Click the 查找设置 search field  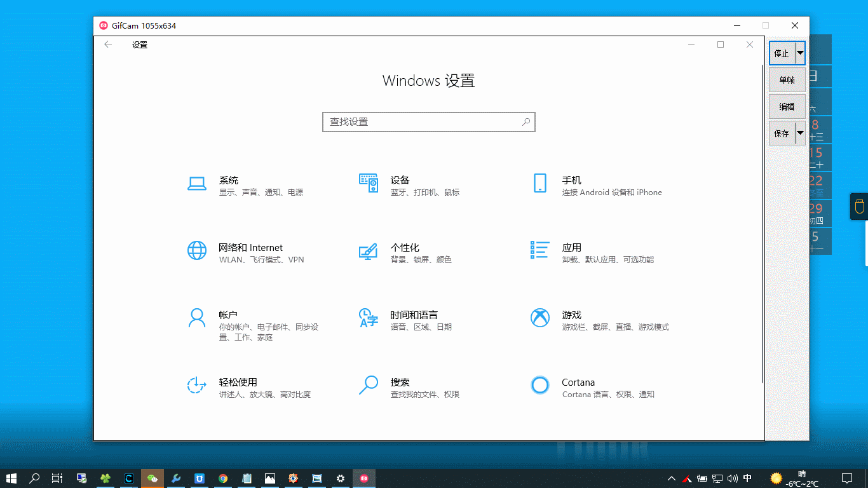(429, 121)
